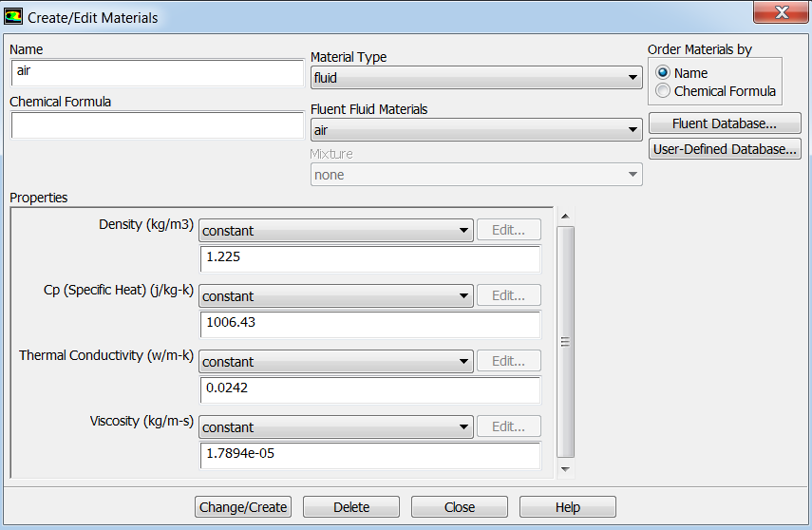
Task: Click the Fluent app icon in title bar
Action: [x=13, y=16]
